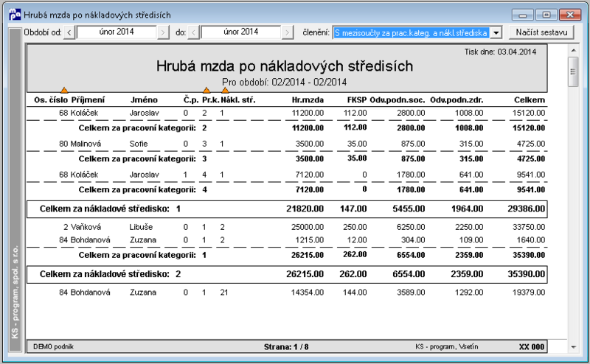Click the value 14354.00 in the last row
This screenshot has width=590, height=364.
[x=308, y=293]
